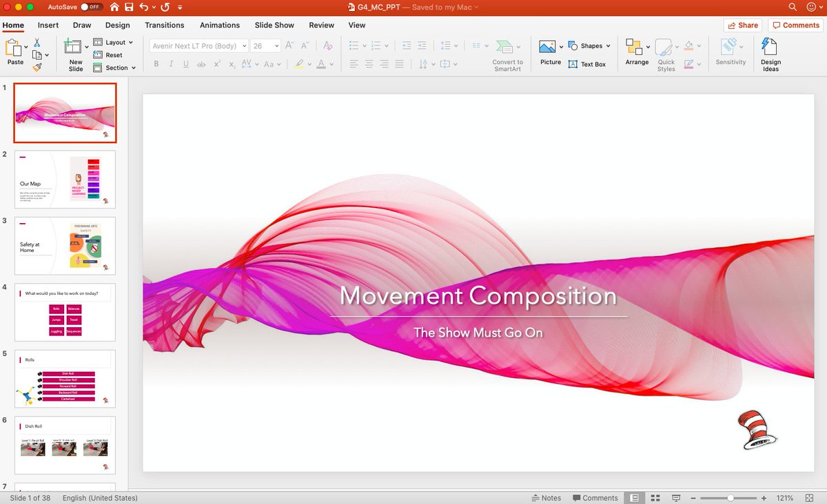Open the Slide Show tab

click(x=274, y=25)
